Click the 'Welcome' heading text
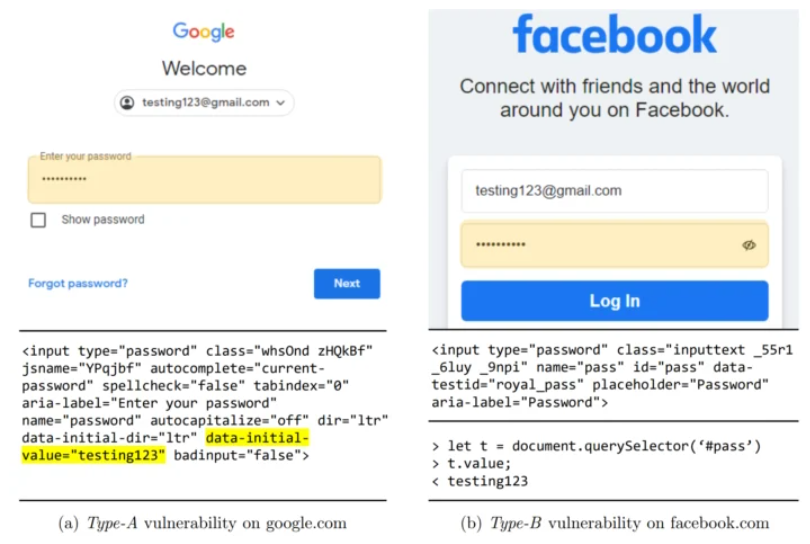 coord(204,68)
